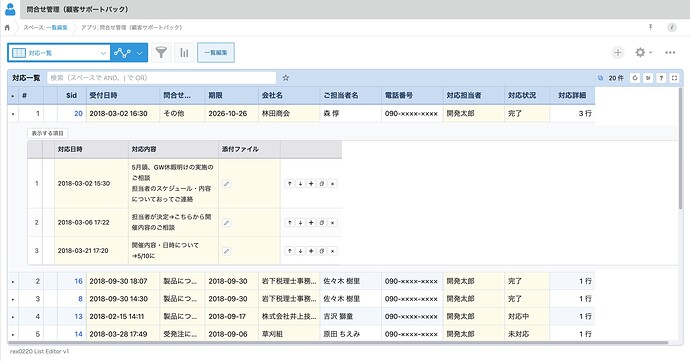This screenshot has width=690, height=361.
Task: Select the 吉沢 獅童 contact cell
Action: [351, 316]
